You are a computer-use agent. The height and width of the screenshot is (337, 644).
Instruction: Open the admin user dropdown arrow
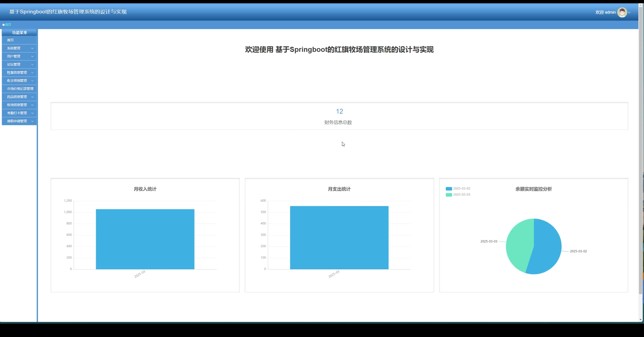coord(629,13)
